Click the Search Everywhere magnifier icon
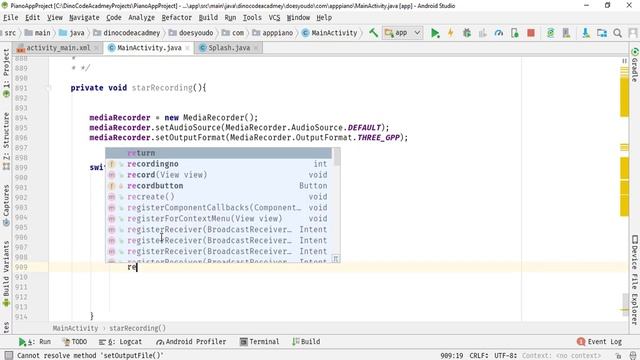This screenshot has width=640, height=360. coord(618,33)
